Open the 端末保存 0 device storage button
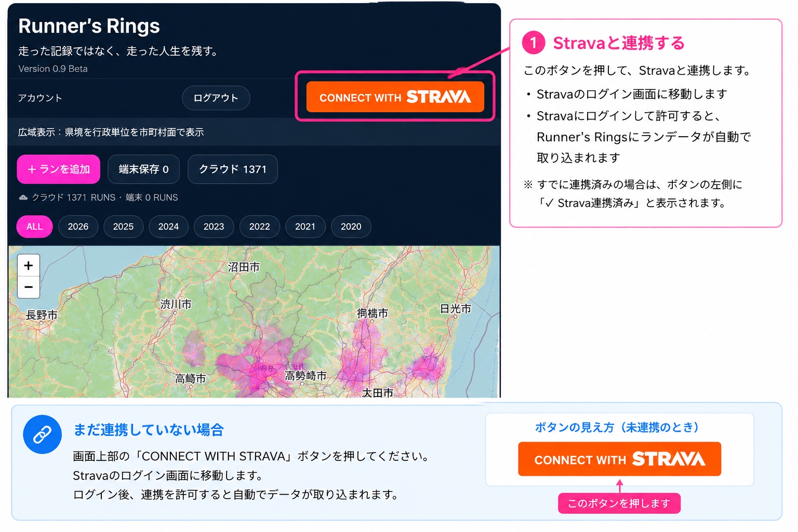 tap(143, 169)
